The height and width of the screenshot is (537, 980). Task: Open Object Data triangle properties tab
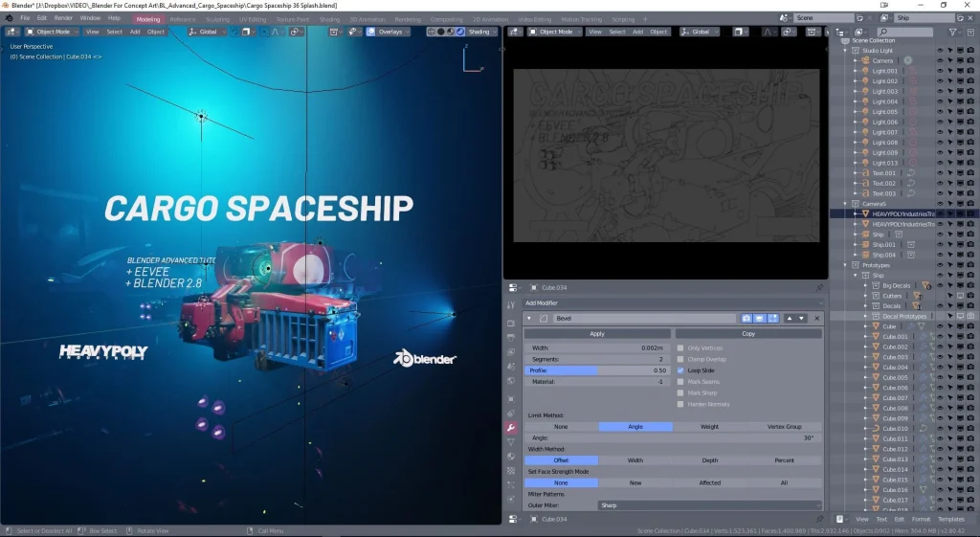tap(511, 442)
